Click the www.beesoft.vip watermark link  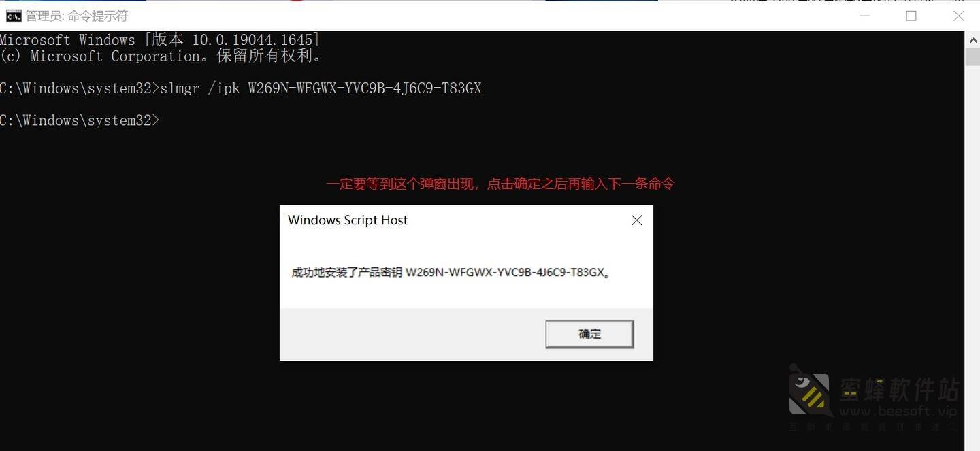898,411
